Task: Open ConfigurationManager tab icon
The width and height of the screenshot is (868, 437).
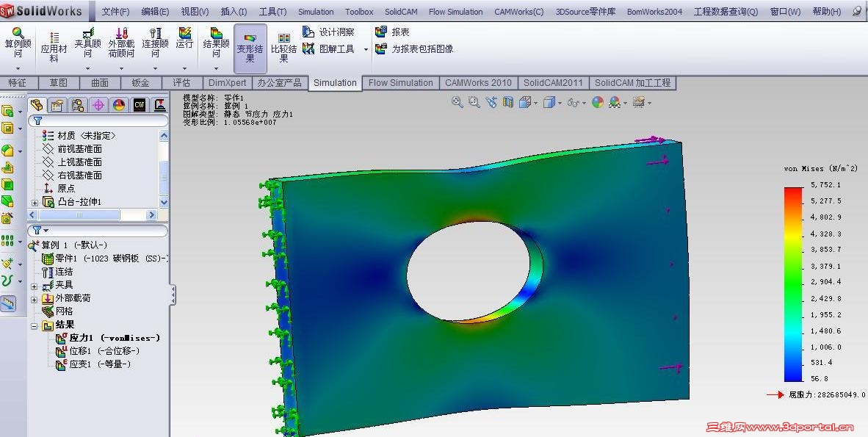Action: (x=78, y=105)
